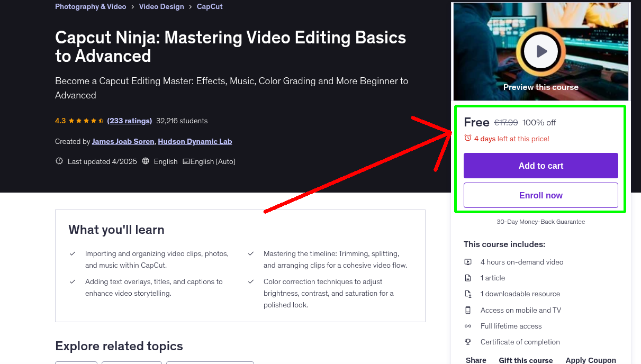
Task: Click the globe icon beside English
Action: tap(146, 161)
